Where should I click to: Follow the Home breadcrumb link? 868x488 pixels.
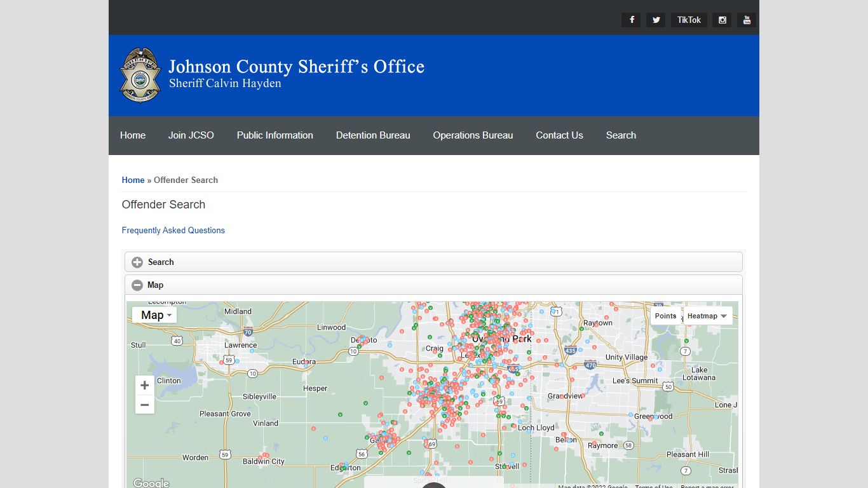pos(133,180)
